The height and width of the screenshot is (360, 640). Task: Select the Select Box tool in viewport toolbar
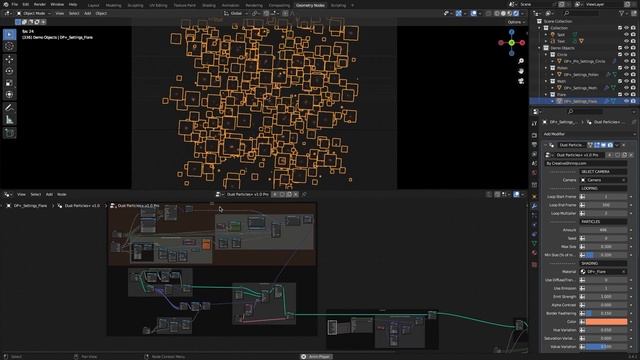pos(9,34)
